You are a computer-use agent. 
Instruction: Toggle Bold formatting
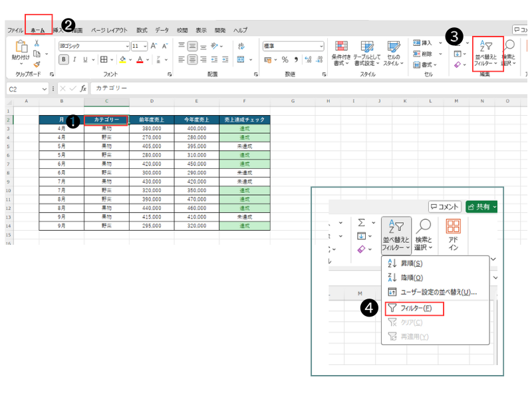click(64, 60)
